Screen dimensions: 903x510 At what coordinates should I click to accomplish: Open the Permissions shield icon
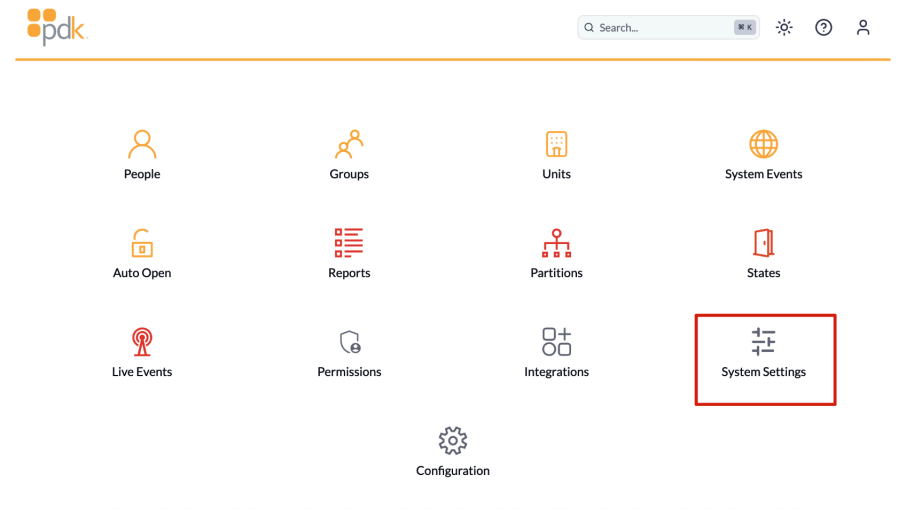[350, 342]
